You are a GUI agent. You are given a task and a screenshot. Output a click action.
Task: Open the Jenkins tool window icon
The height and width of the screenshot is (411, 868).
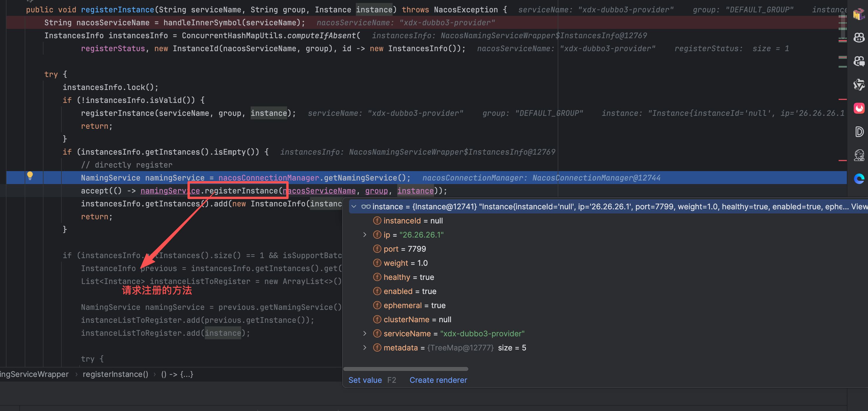pyautogui.click(x=859, y=156)
